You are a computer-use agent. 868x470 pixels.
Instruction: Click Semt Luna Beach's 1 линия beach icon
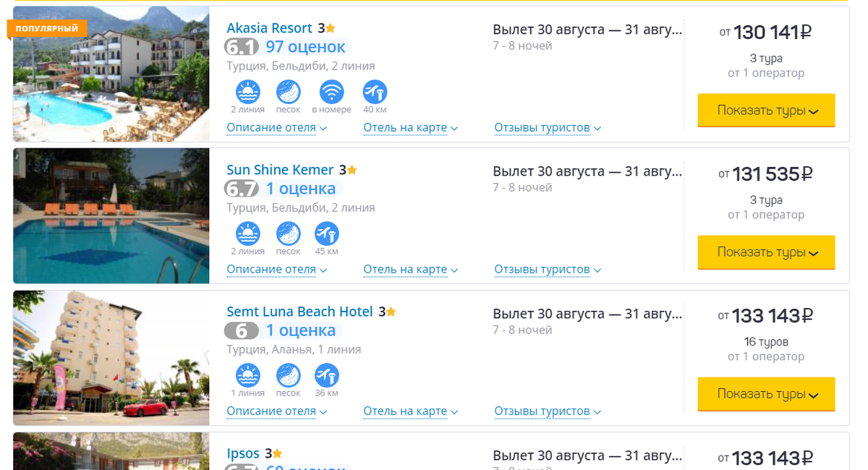[x=247, y=375]
